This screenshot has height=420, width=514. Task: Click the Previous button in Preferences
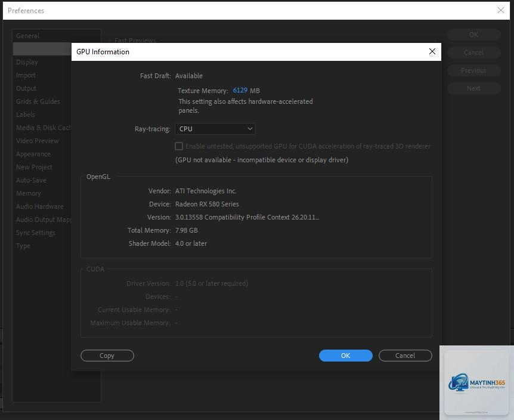coord(473,70)
